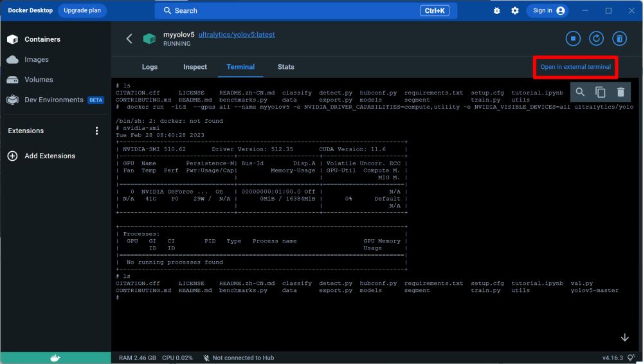Open Docker settings gear
The width and height of the screenshot is (643, 364).
pos(515,11)
